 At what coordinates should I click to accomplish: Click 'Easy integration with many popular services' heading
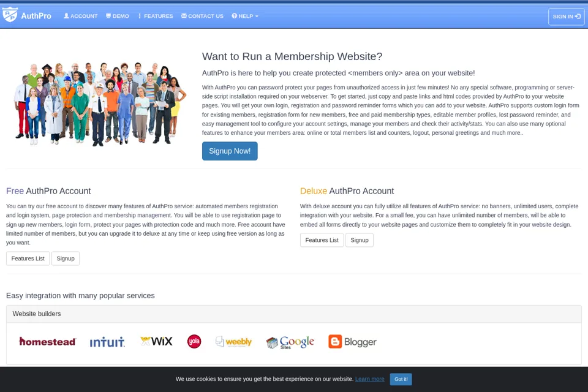(x=80, y=296)
